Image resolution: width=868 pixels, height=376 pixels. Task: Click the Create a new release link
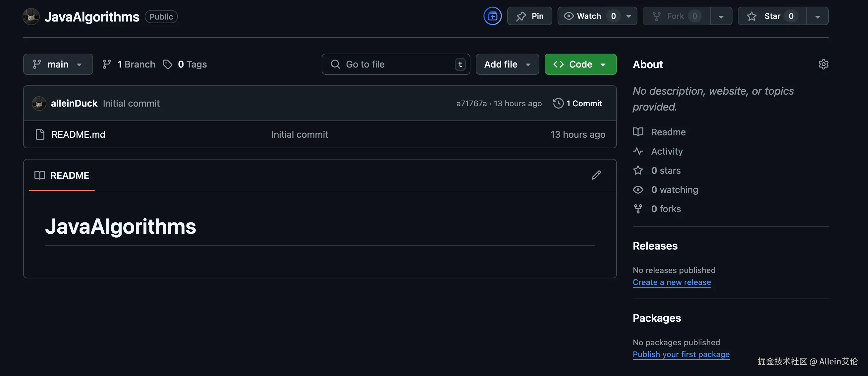[x=672, y=282]
